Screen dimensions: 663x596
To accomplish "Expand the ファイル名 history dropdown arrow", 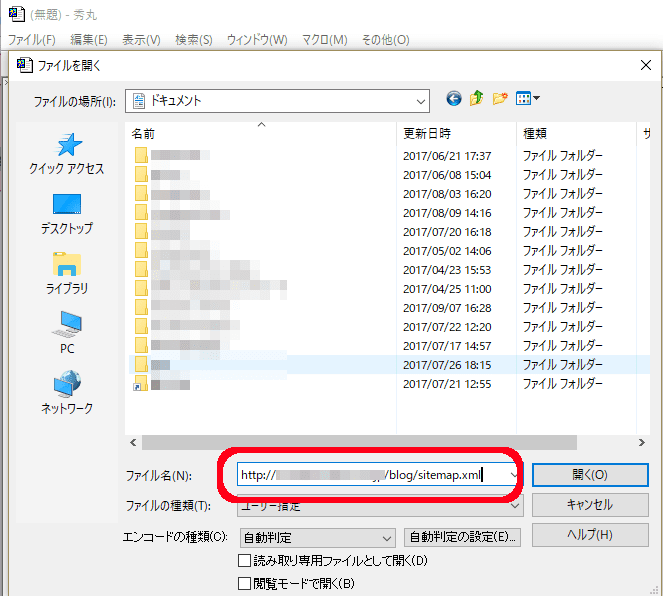I will coord(514,475).
